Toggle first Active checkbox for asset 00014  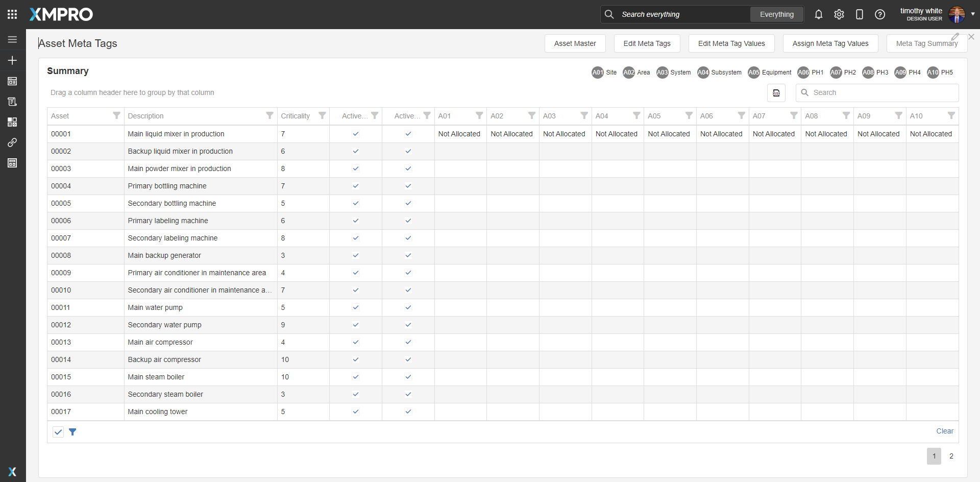pos(356,359)
